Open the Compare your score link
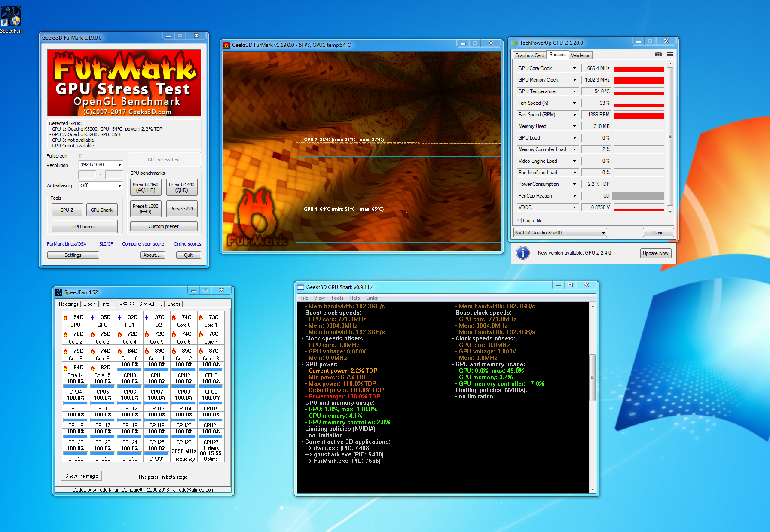770x532 pixels. [143, 244]
